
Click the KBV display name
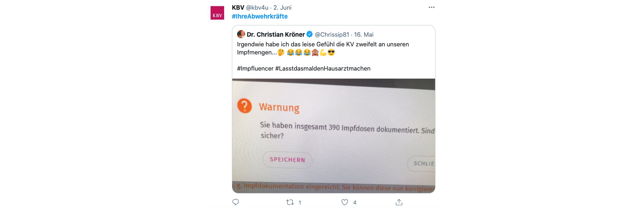(238, 8)
